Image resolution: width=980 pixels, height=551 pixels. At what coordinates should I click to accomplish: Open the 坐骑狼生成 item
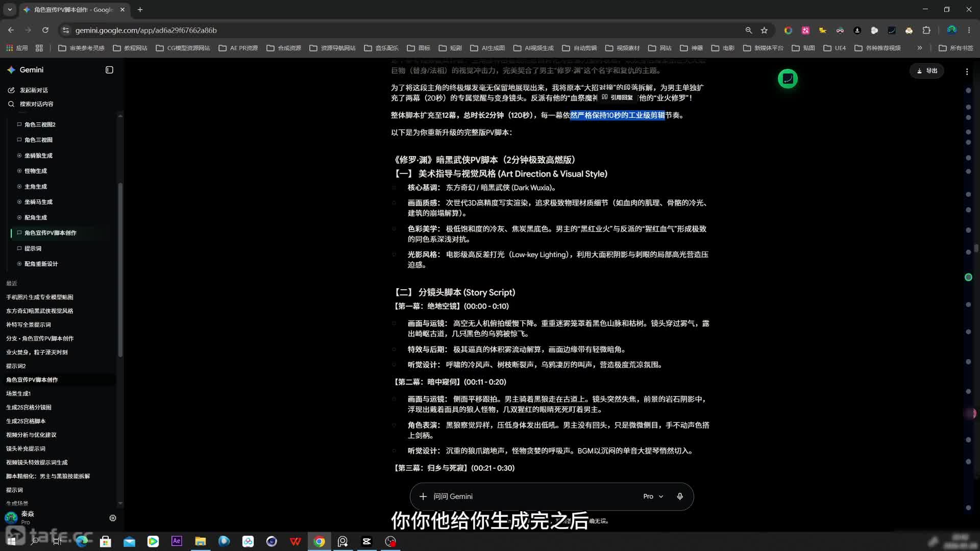click(38, 156)
